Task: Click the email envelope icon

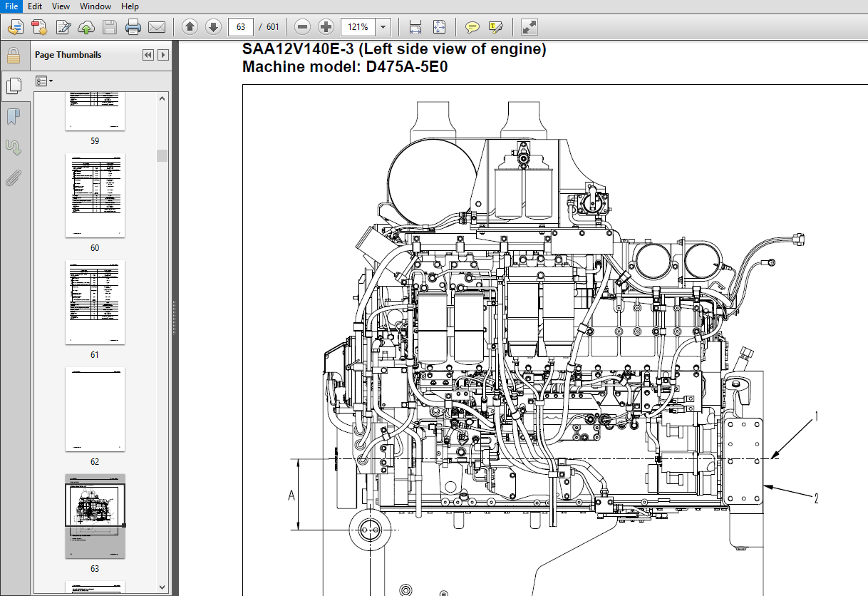Action: click(x=157, y=27)
